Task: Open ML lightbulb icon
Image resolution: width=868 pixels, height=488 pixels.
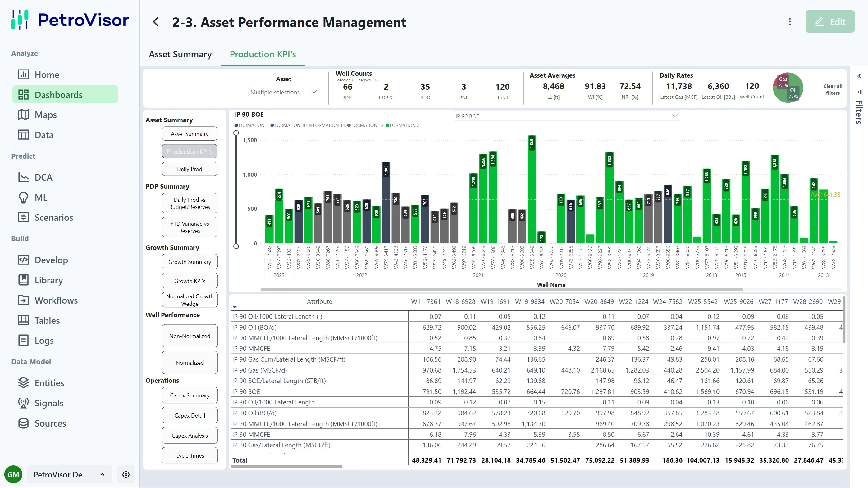Action: [x=23, y=197]
